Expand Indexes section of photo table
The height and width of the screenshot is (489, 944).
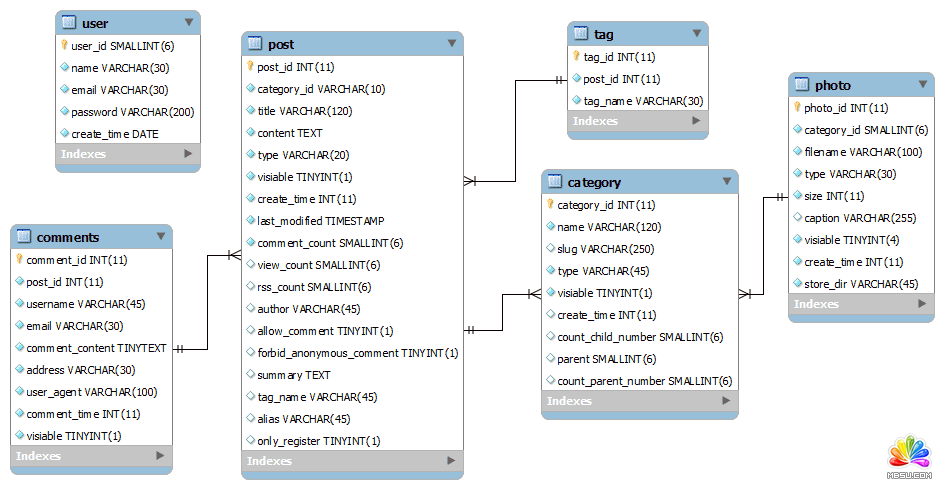pos(917,304)
